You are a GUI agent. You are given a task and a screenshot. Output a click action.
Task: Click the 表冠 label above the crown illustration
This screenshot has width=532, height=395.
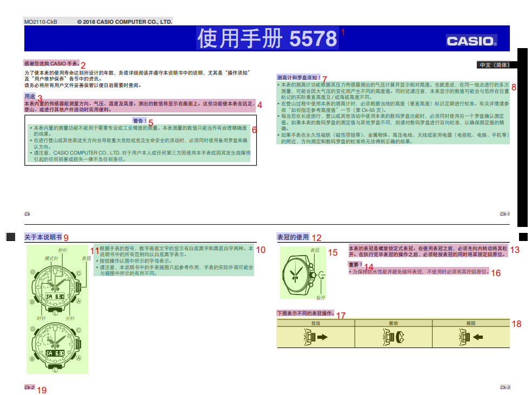[x=315, y=250]
